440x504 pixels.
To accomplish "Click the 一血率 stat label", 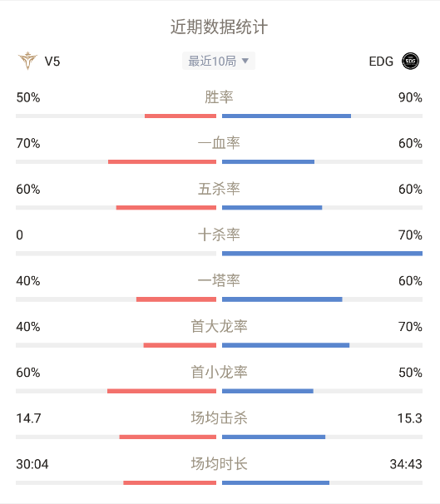I will click(219, 143).
